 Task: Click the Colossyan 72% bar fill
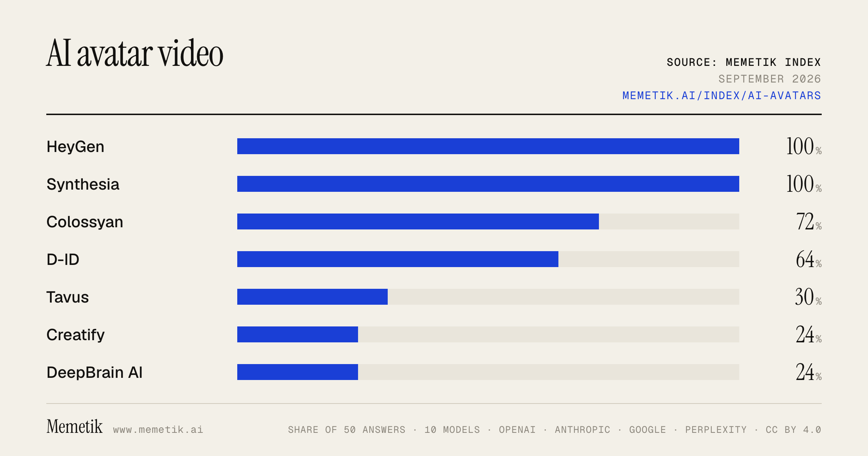pos(418,221)
